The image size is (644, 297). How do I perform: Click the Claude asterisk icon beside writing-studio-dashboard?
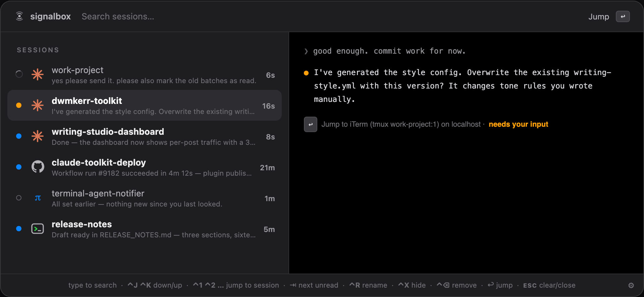(x=38, y=136)
